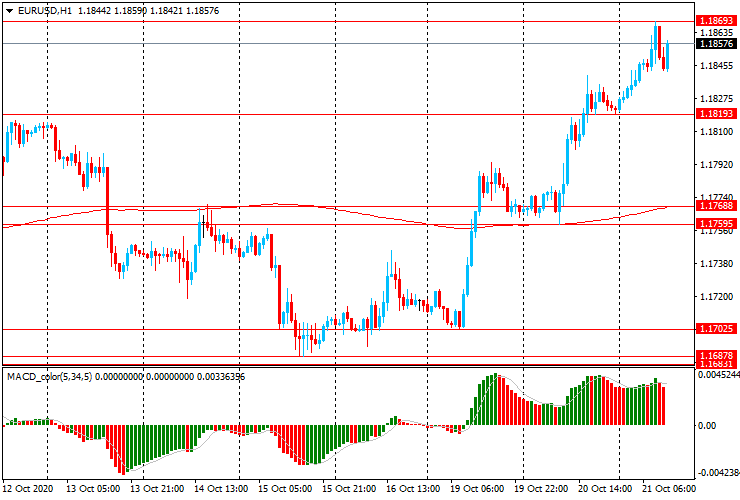
Task: Click the 15 Oct 05:00 time label
Action: 286,489
